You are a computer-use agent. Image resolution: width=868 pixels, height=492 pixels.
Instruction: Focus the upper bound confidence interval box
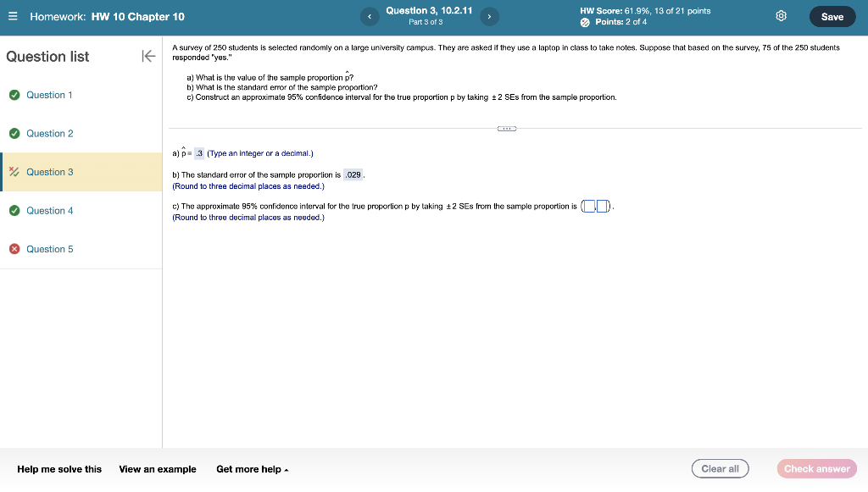602,206
